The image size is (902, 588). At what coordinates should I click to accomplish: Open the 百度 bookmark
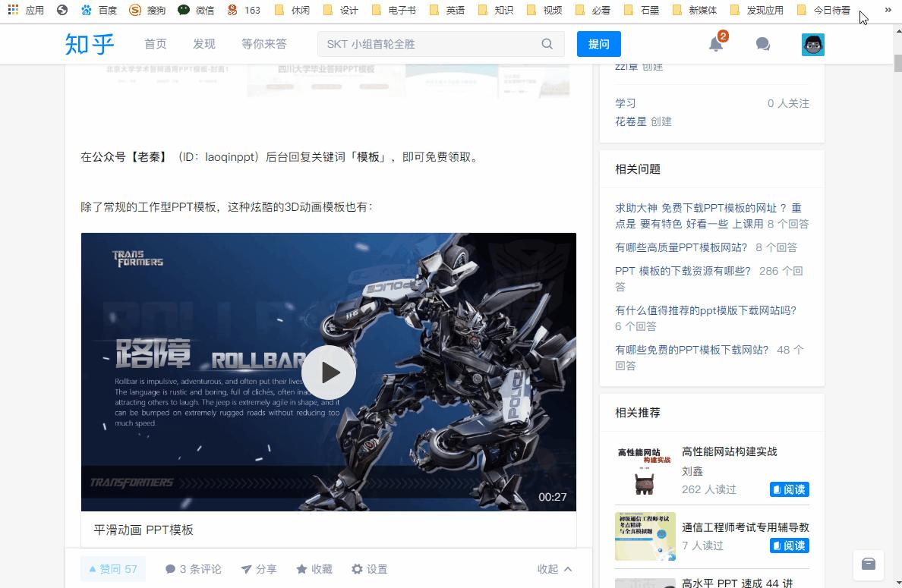coord(99,10)
